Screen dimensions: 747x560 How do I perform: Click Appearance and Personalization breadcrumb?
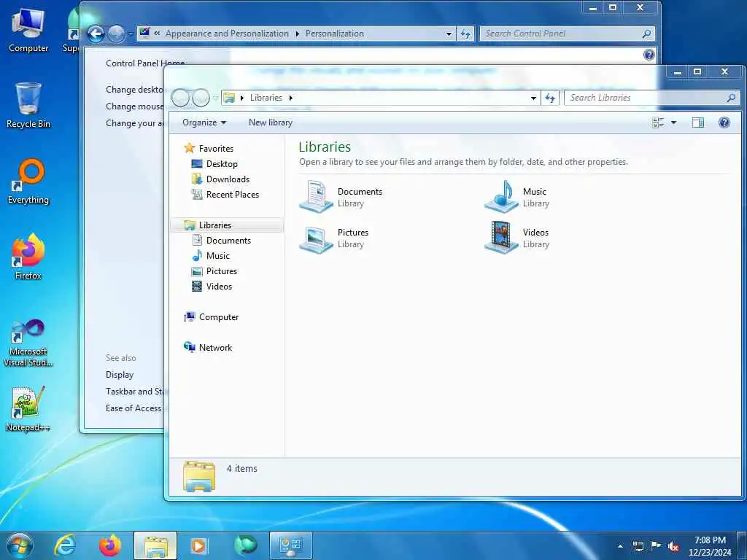(x=227, y=34)
